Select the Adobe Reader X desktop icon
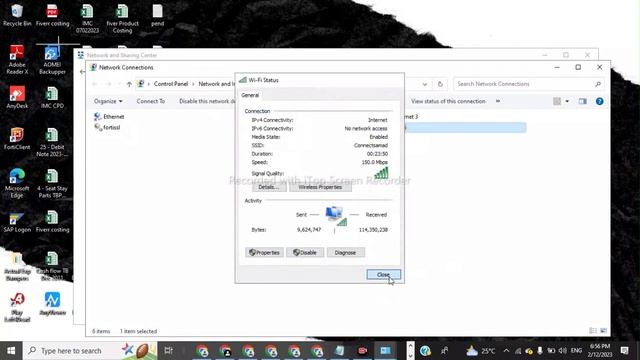 [17, 60]
